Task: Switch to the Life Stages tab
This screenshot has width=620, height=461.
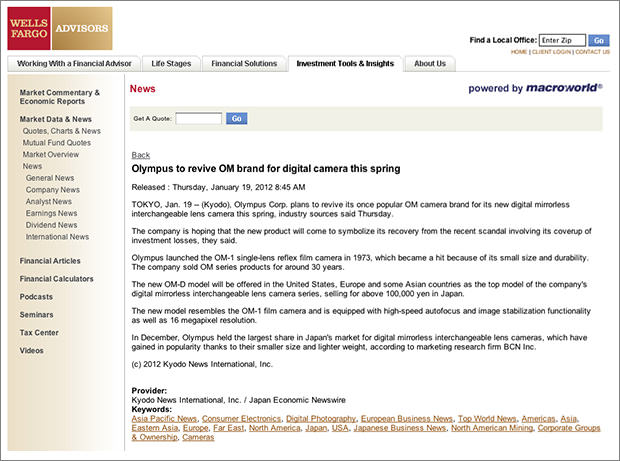Action: click(x=171, y=64)
